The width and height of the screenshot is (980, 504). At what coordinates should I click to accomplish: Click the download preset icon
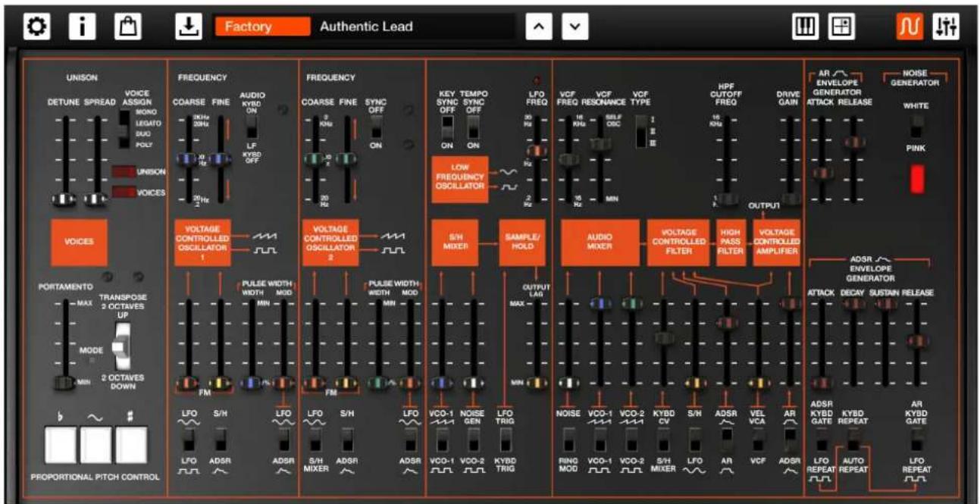click(189, 27)
